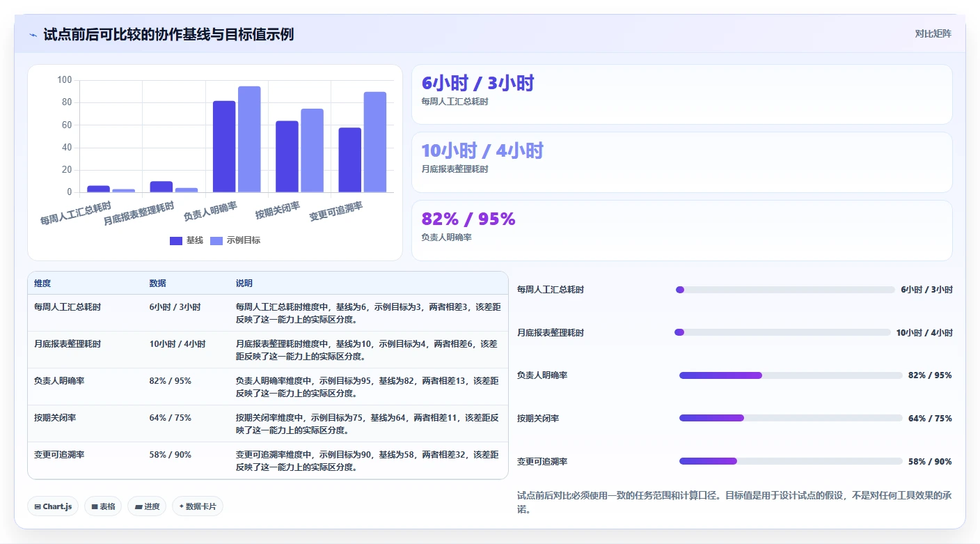
Task: Click the 月底报表整理耗时 progress bar
Action: (x=782, y=332)
